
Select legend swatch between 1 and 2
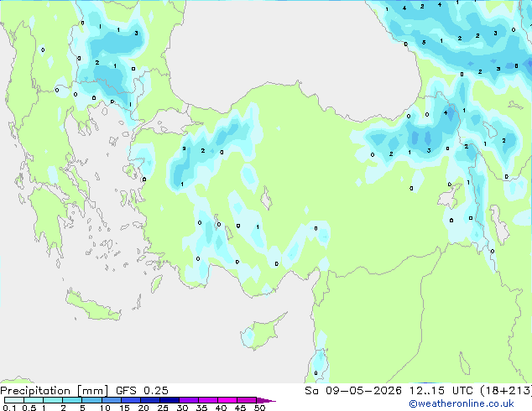[x=53, y=400]
